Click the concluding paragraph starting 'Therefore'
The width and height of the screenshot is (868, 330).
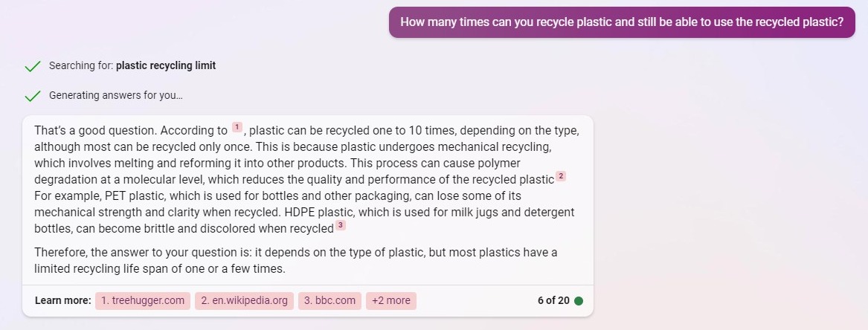click(x=295, y=261)
